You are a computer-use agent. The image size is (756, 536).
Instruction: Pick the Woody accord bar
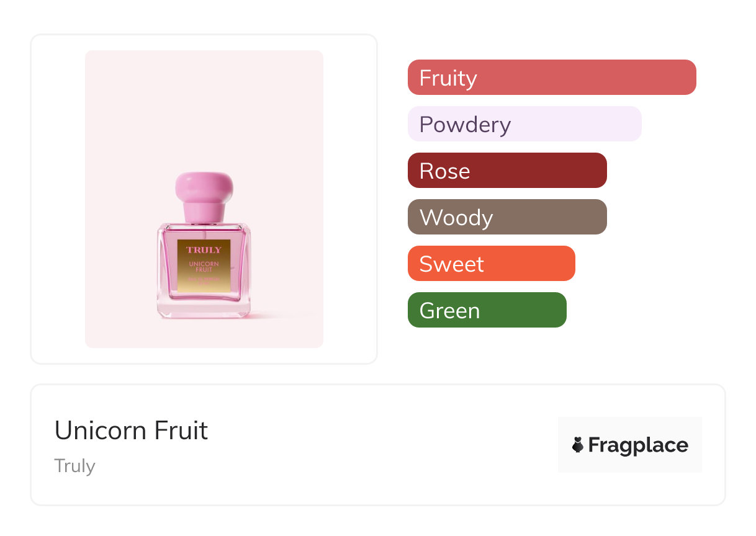(x=507, y=217)
